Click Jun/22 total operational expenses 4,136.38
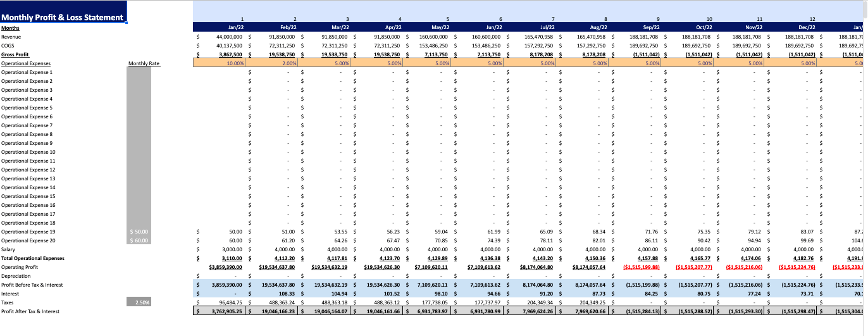The height and width of the screenshot is (336, 868). (x=492, y=258)
